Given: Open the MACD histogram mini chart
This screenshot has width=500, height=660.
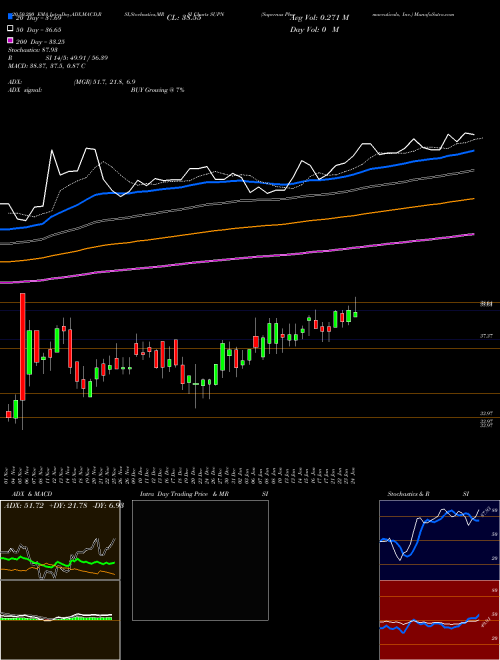Looking at the screenshot, I should (x=60, y=620).
